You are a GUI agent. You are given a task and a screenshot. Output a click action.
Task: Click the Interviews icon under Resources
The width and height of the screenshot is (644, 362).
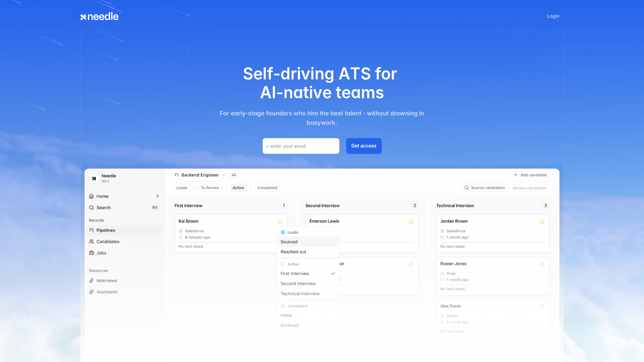click(92, 281)
